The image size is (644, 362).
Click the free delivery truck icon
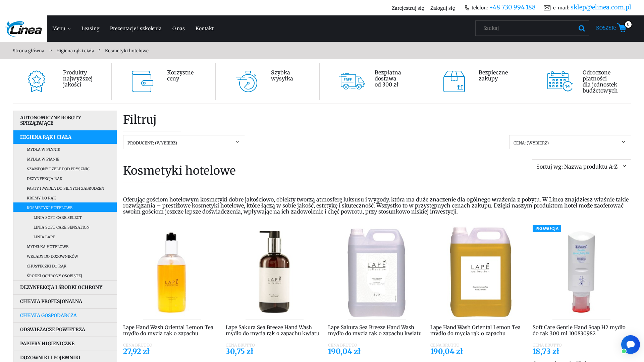point(352,81)
